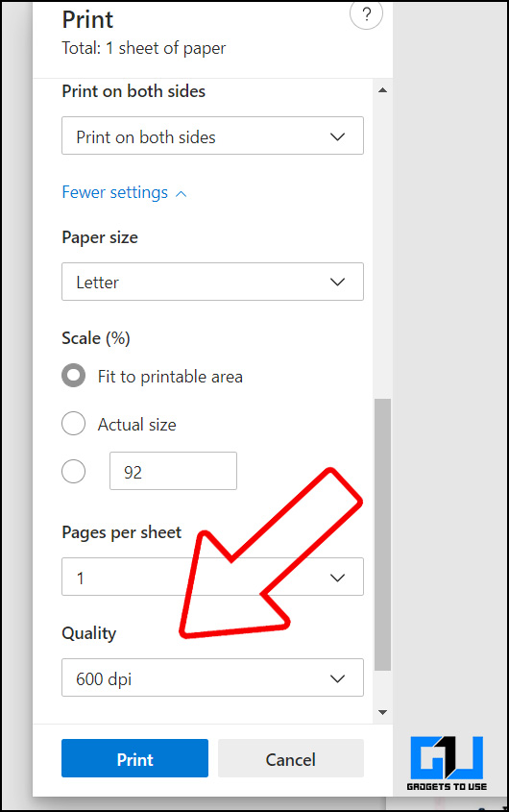509x812 pixels.
Task: Select the Actual size radio button
Action: 74,424
